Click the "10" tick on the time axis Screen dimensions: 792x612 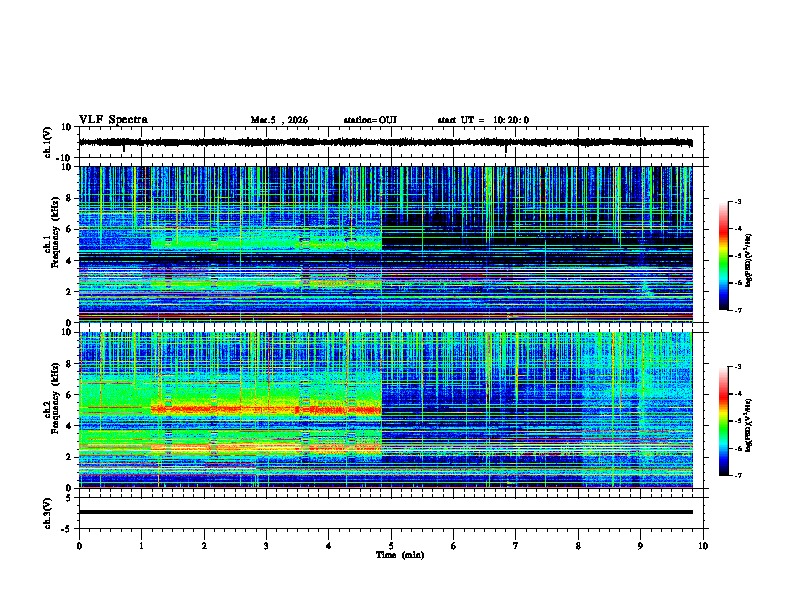[703, 546]
